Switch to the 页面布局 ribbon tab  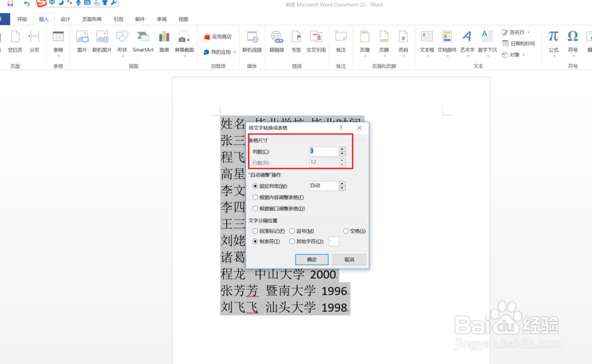pos(92,20)
